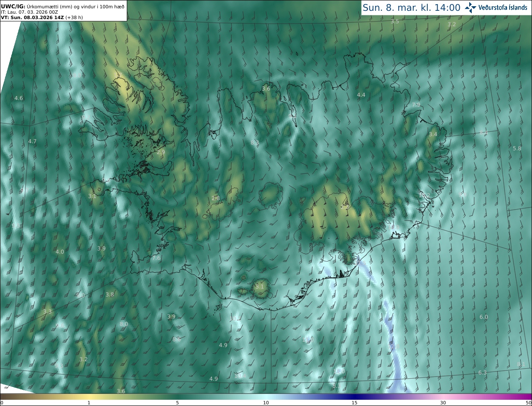Click the '1' label on the color scale
532x406 pixels.
point(89,403)
